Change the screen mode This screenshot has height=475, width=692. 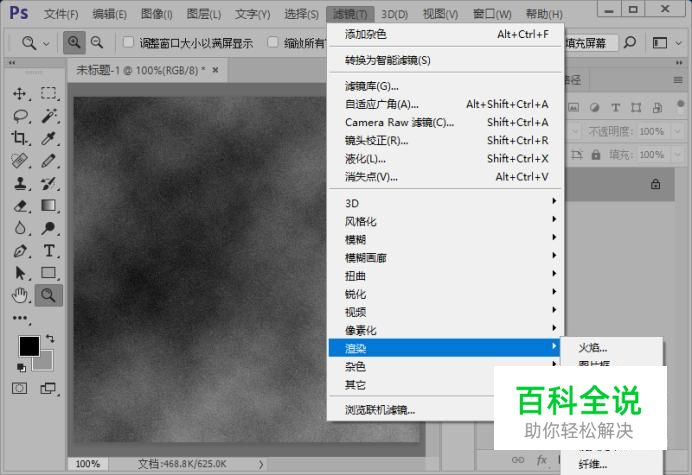point(49,388)
